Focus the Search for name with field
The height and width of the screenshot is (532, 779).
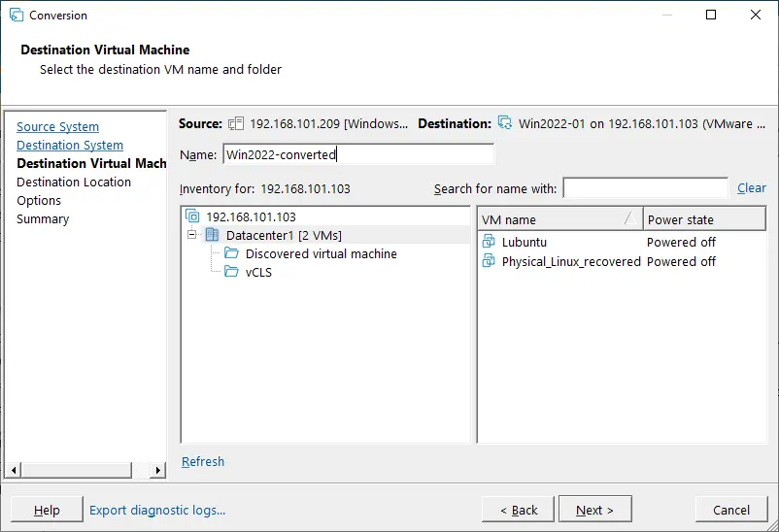646,187
